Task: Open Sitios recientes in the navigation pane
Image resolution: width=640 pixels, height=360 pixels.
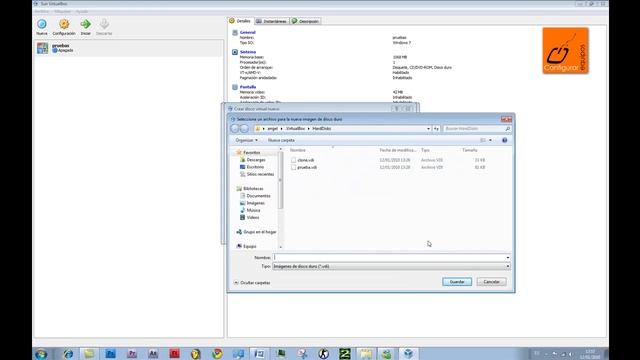Action: point(260,174)
